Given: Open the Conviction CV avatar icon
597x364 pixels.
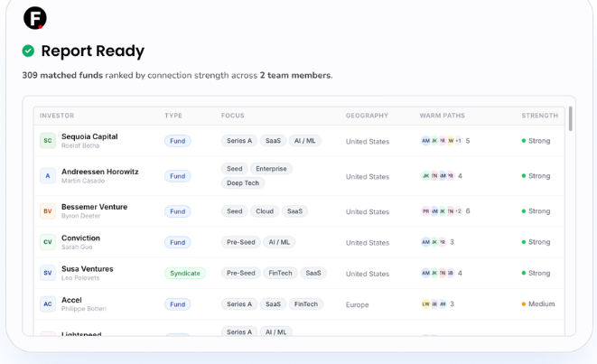Looking at the screenshot, I should click(x=48, y=242).
